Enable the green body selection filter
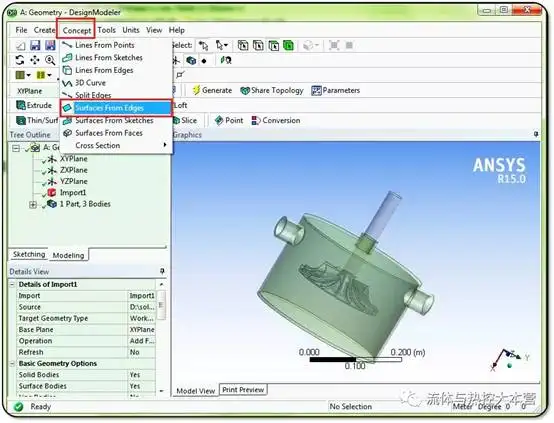554x423 pixels. [x=288, y=46]
